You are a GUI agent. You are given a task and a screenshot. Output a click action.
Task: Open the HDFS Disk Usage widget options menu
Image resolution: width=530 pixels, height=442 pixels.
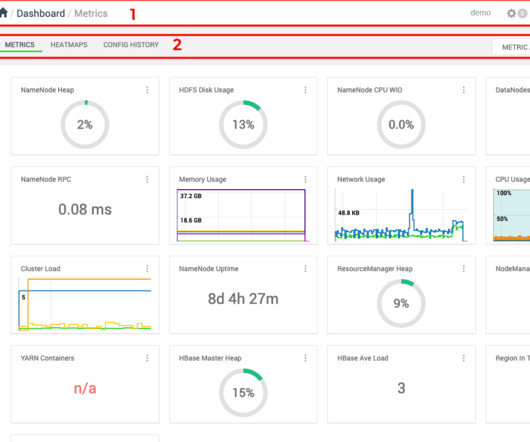click(x=305, y=90)
